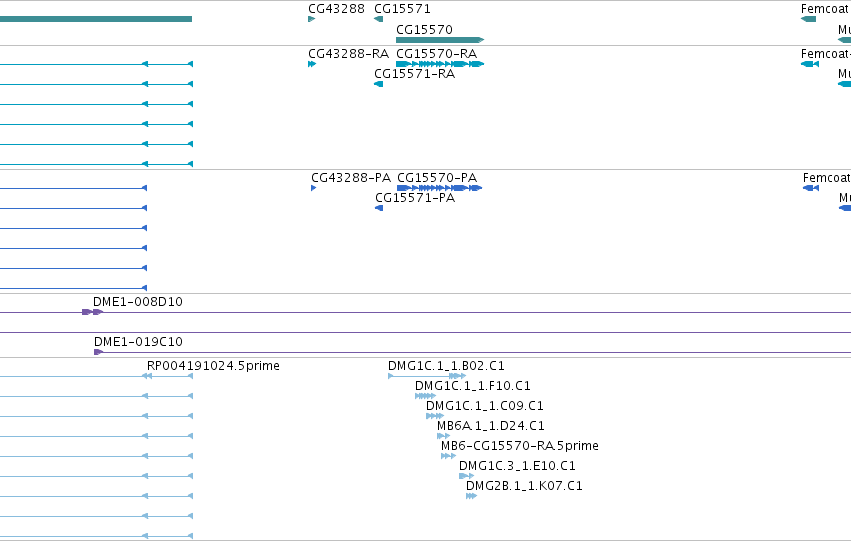Click the DMG2B.1_1.K07.C1 alignment glyph
Viewport: 851px width, 541px height.
tap(471, 497)
